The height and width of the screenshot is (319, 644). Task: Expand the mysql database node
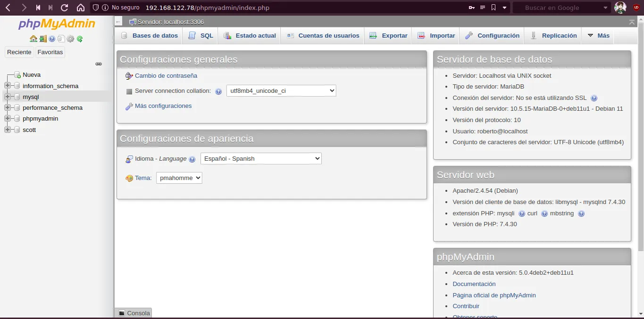pos(7,97)
